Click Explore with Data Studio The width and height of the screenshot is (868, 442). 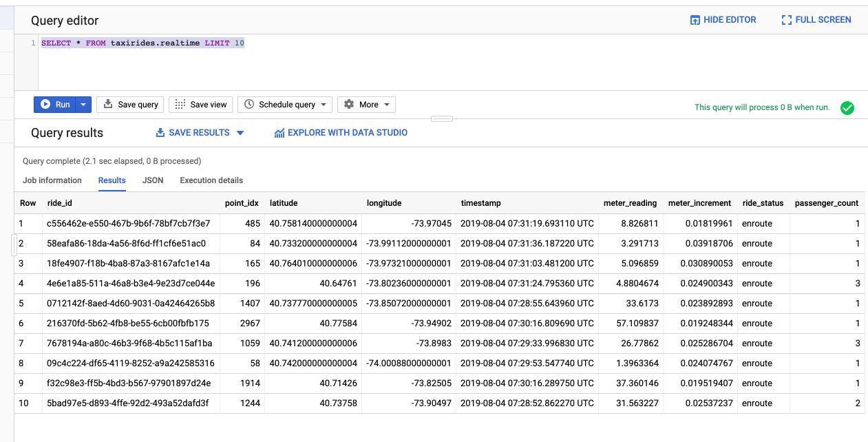pos(341,132)
